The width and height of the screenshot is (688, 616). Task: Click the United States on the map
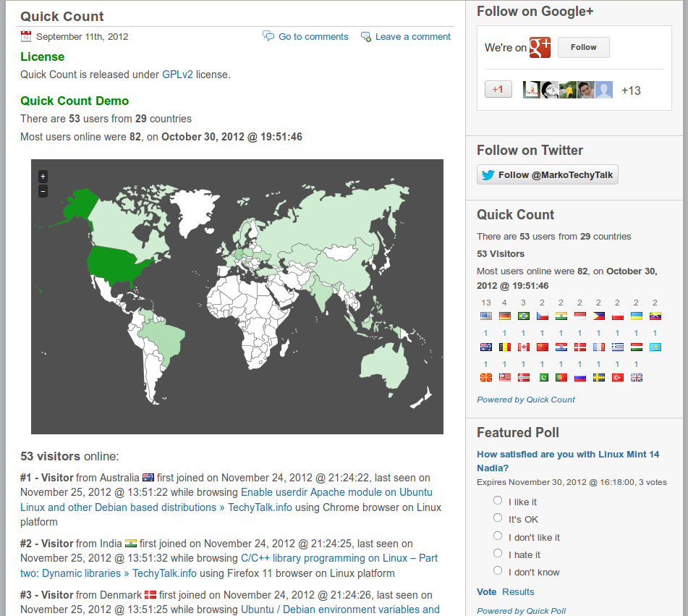click(119, 261)
